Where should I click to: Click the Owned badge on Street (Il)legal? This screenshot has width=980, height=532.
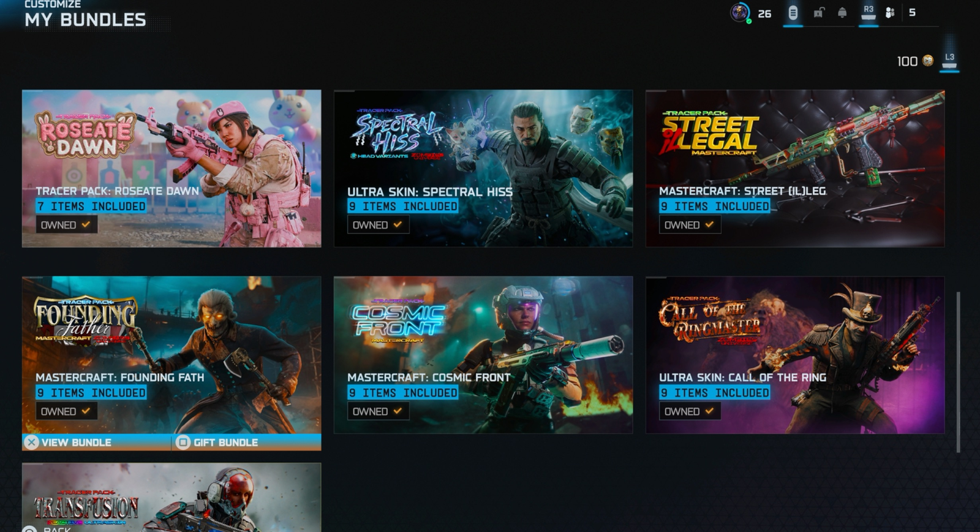point(690,225)
